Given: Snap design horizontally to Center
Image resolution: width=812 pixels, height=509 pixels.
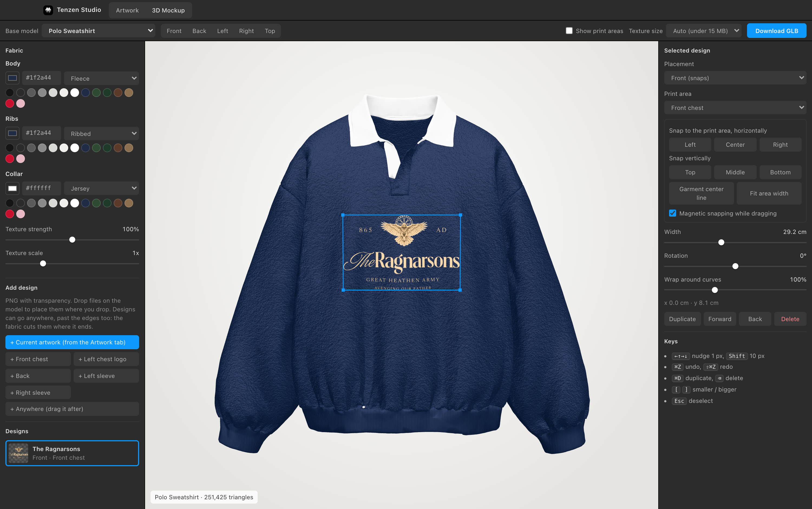Looking at the screenshot, I should [735, 144].
